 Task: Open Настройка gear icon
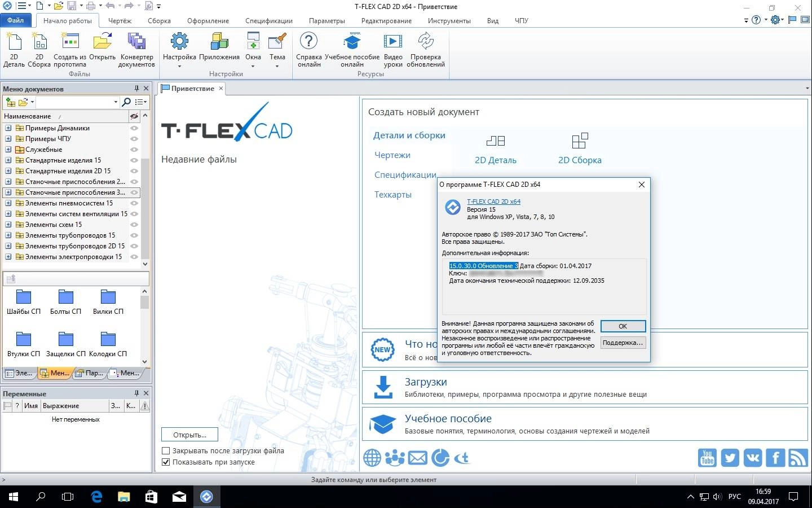(x=179, y=42)
